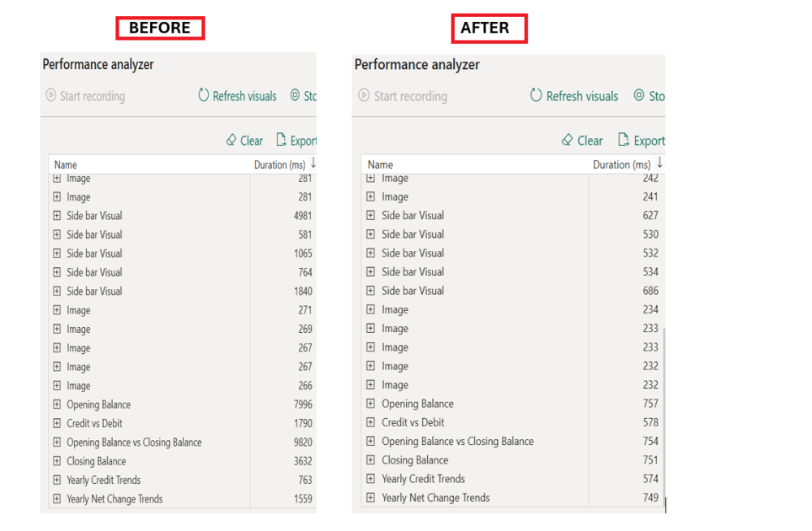The image size is (812, 531).
Task: Click the Clear eraser icon in AFTER panel
Action: tap(568, 140)
